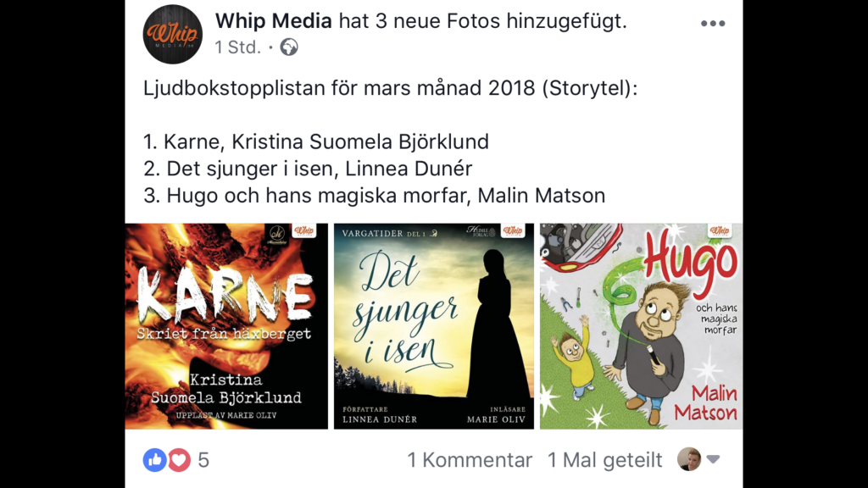Click the reaction count number 5
The height and width of the screenshot is (488, 868).
[x=203, y=460]
